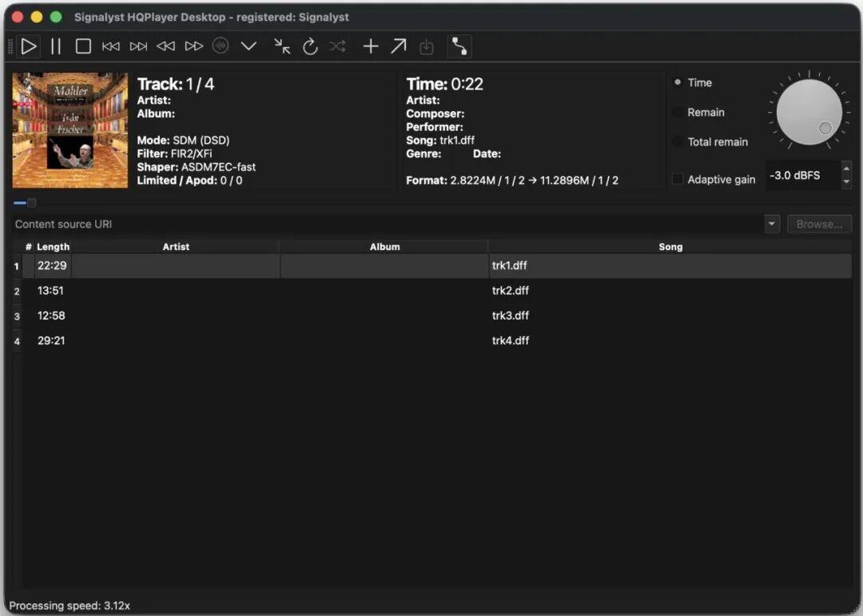Stop playback with the square Stop icon
863x616 pixels.
click(x=83, y=46)
